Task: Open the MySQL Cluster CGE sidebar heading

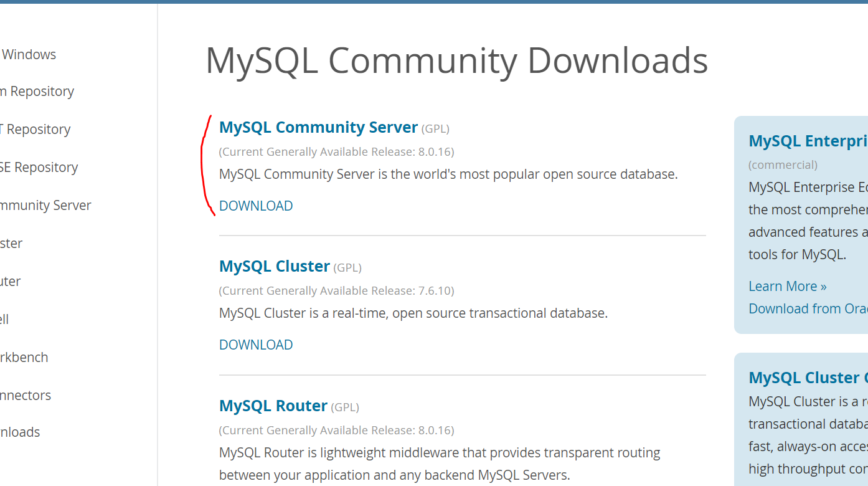Action: pos(808,378)
